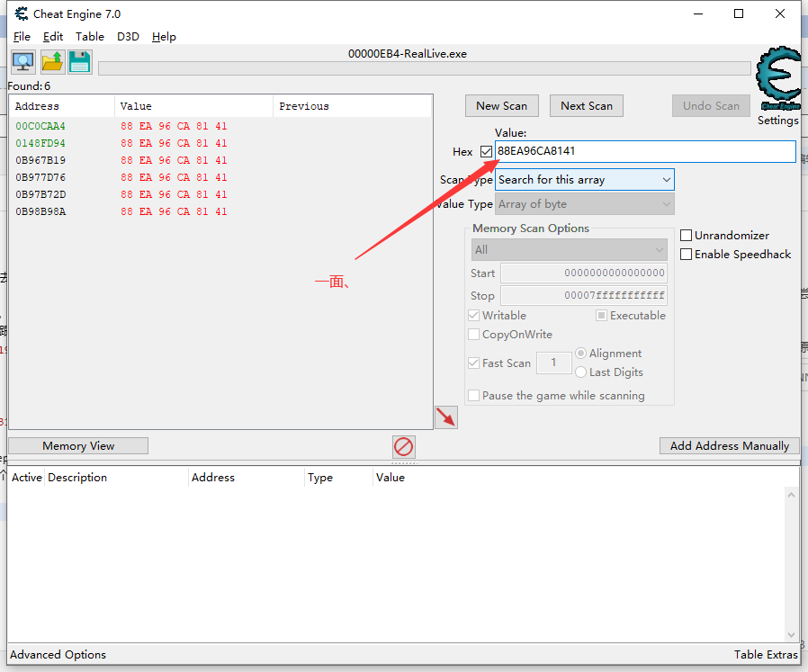Open the D3D menu
Screen dimensions: 808x672
point(128,37)
